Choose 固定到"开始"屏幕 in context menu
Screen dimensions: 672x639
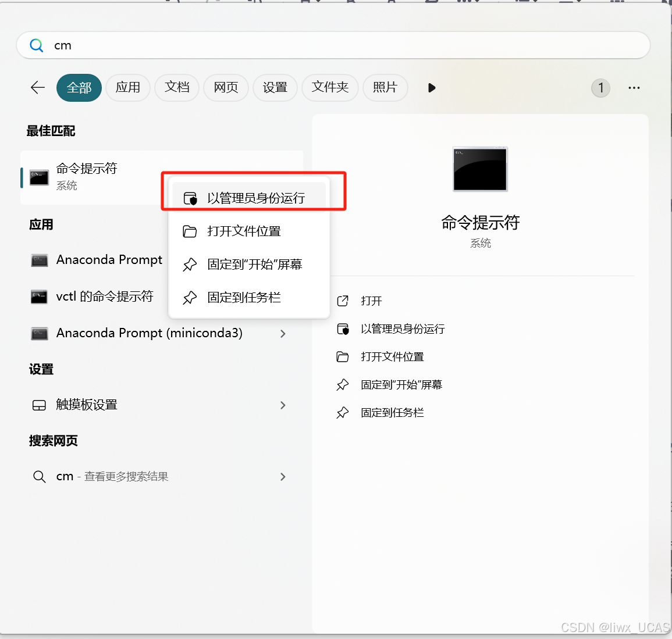point(249,264)
